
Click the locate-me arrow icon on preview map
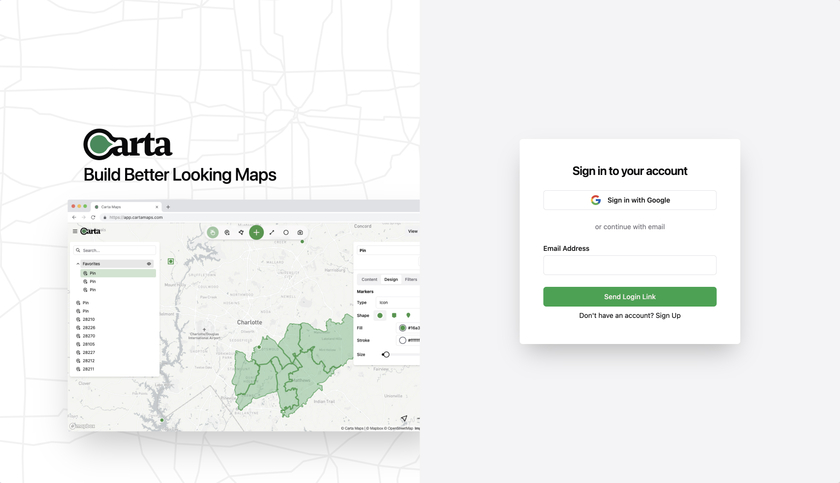pyautogui.click(x=404, y=418)
